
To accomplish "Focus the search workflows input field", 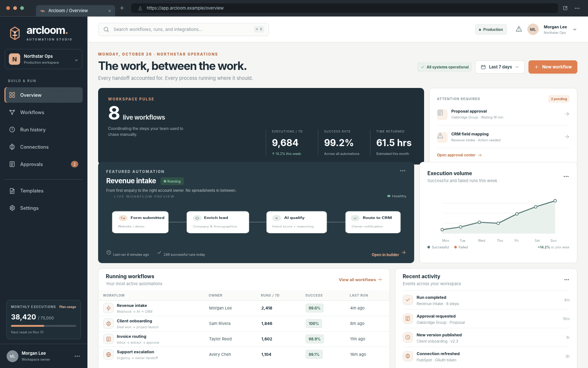I will click(183, 29).
